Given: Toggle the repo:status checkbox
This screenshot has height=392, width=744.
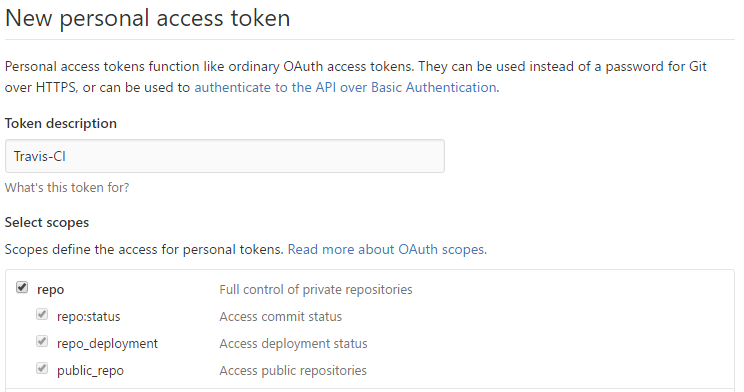Looking at the screenshot, I should coord(42,314).
